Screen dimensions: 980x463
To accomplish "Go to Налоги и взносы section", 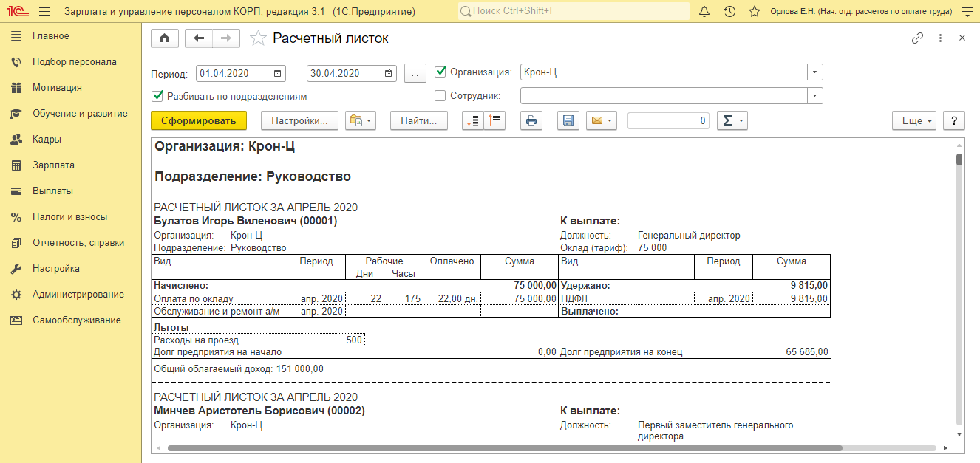I will (x=69, y=217).
